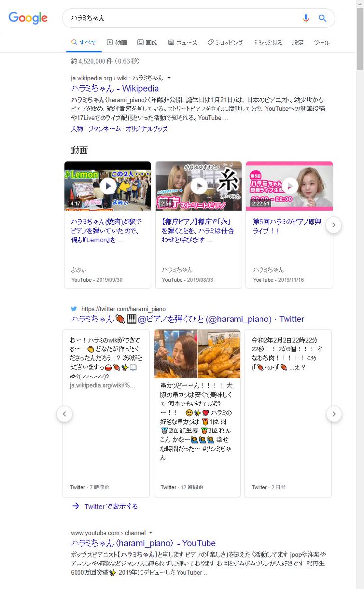
Task: Show next videos with carousel arrow
Action: point(334,225)
